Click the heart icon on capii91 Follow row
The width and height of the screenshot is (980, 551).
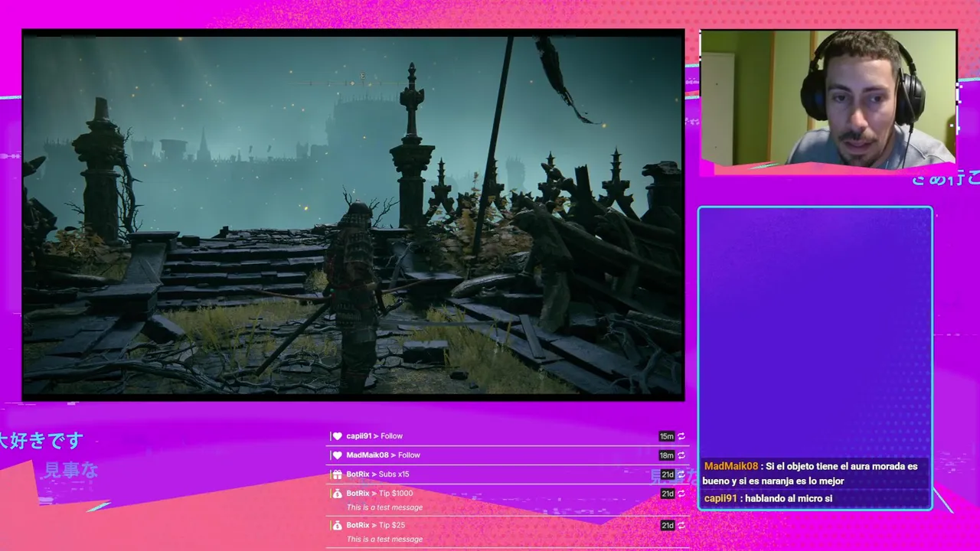tap(337, 436)
